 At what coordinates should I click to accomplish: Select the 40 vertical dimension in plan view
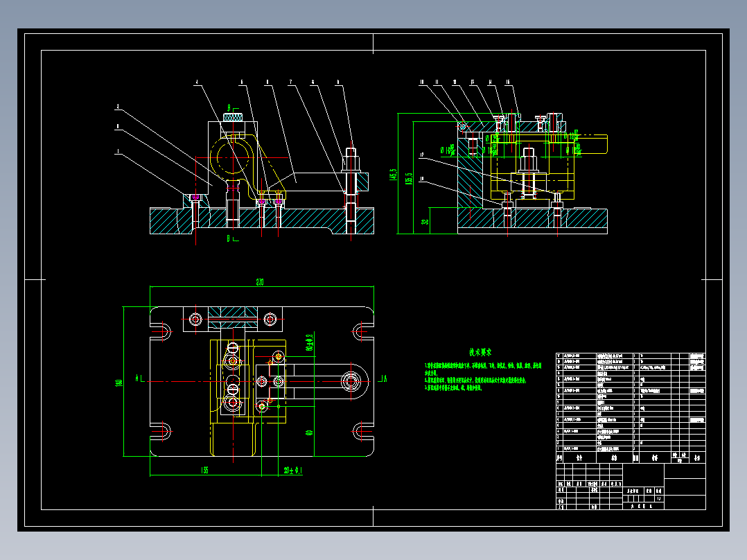pos(309,433)
